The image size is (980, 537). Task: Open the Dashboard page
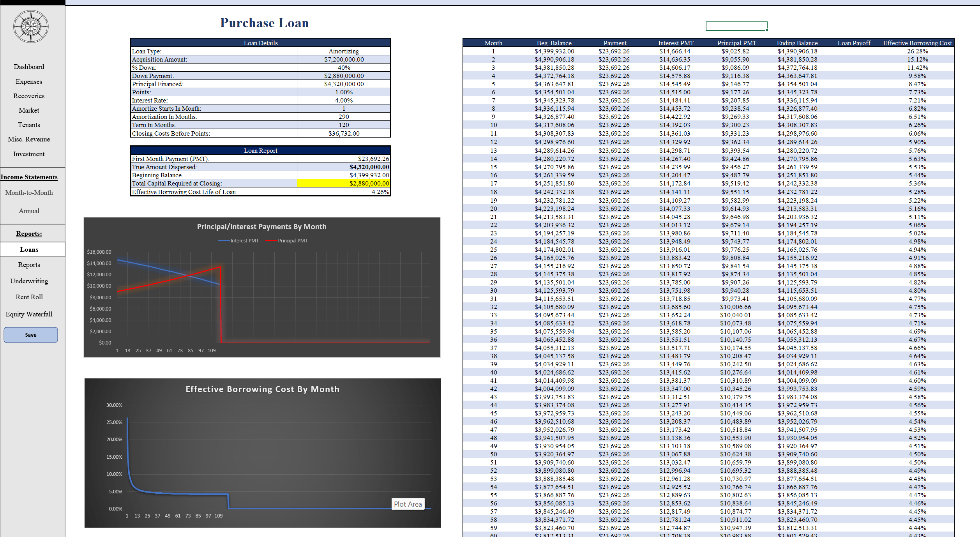click(29, 67)
